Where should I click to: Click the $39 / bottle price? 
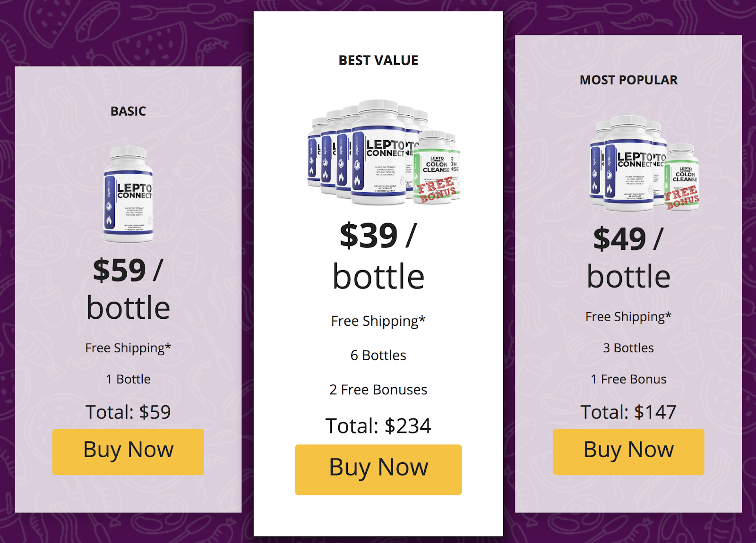point(378,256)
